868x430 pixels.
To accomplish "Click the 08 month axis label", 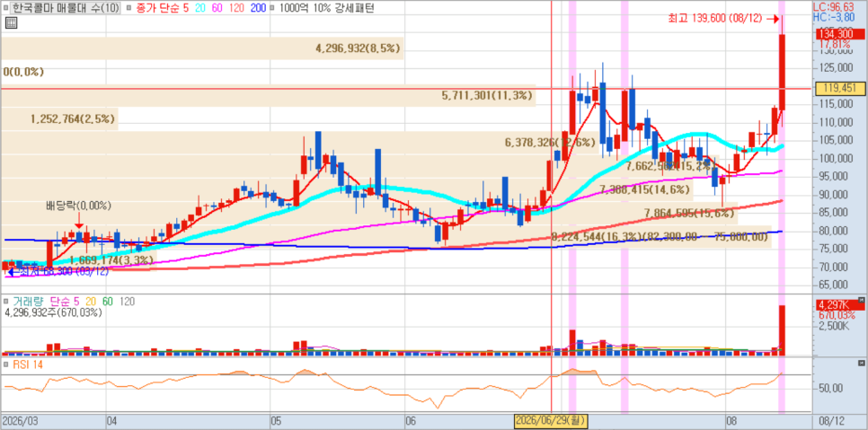I will click(x=731, y=421).
